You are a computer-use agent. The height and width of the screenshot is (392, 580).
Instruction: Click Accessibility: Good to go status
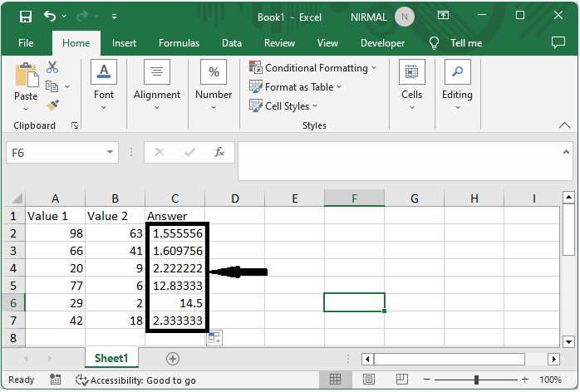pos(136,380)
